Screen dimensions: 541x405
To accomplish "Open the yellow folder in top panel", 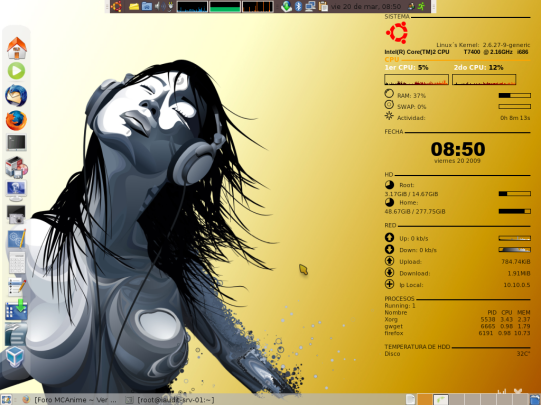I will [134, 6].
